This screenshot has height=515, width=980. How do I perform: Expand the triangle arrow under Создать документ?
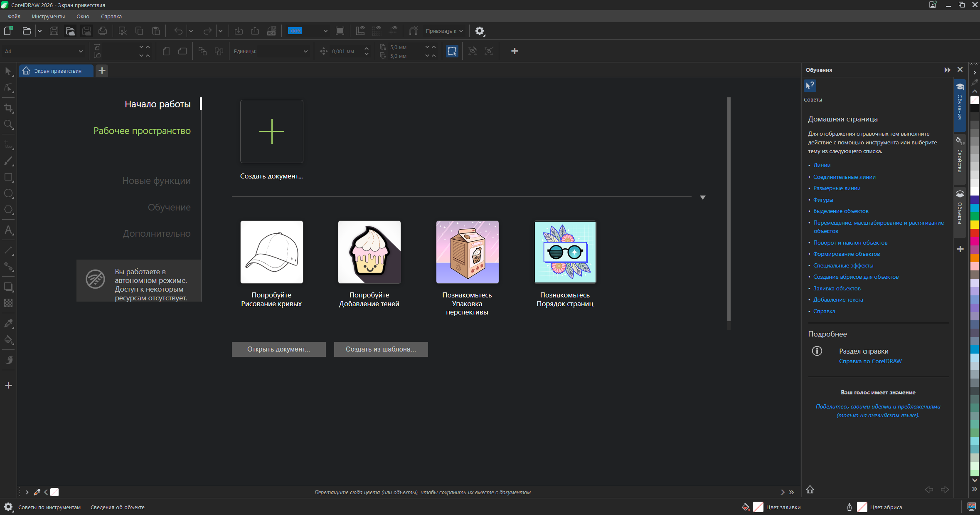(x=703, y=197)
